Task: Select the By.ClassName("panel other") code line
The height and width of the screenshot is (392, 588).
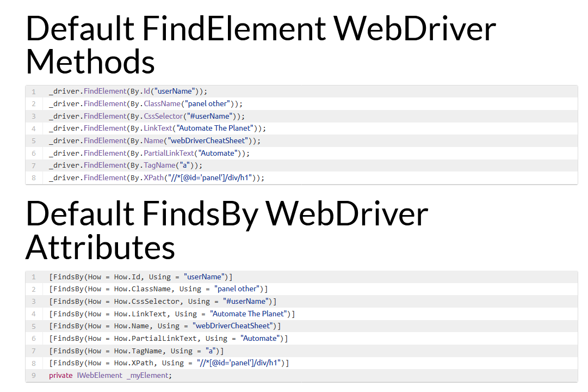Action: tap(145, 103)
